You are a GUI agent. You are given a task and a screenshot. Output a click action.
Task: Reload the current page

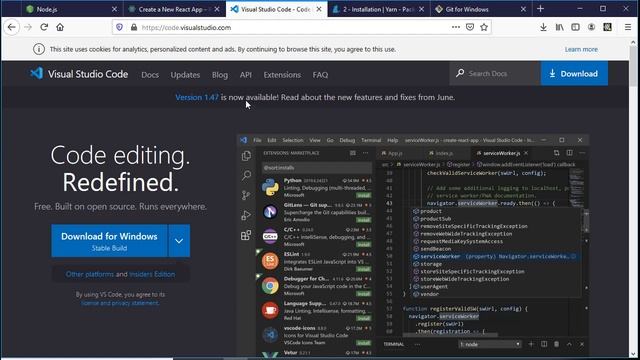[x=44, y=27]
